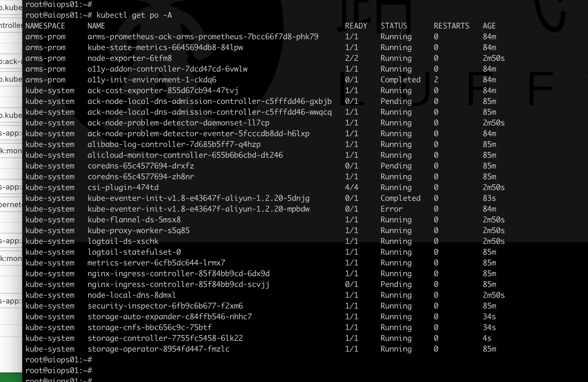Screen dimensions: 588x382
Task: Click the RESTARTS column header
Action: [451, 26]
